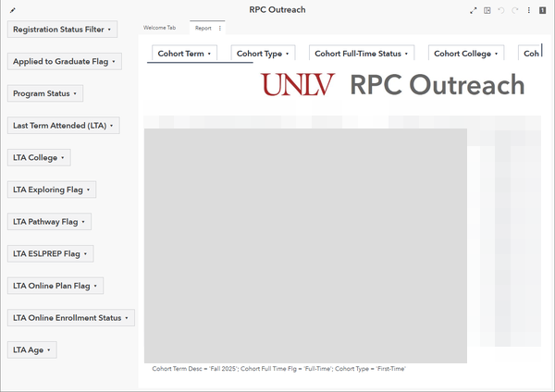This screenshot has height=392, width=555.
Task: Open the layout view icon in header
Action: click(487, 10)
